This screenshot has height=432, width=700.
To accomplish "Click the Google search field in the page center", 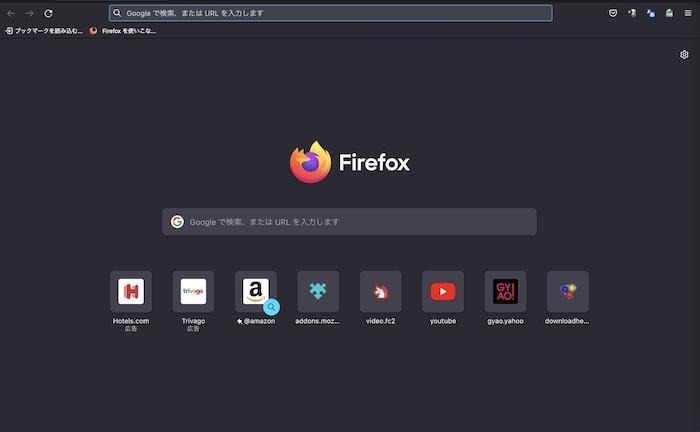I will [349, 222].
